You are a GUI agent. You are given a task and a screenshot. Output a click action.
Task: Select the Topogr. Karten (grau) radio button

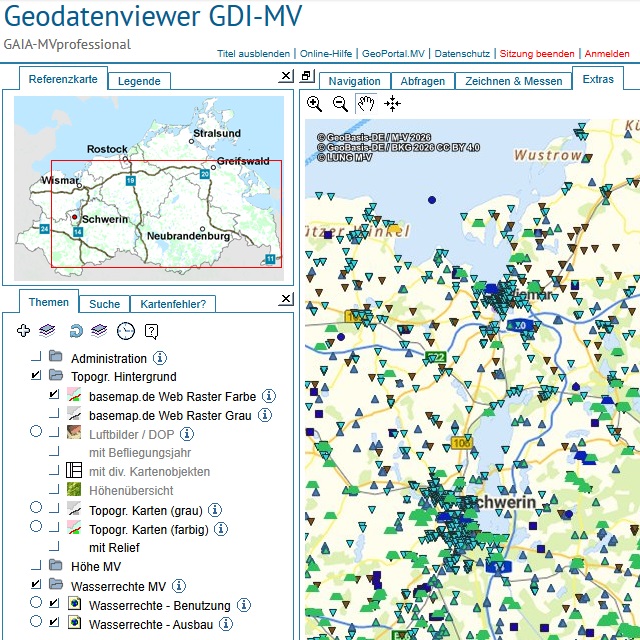[x=36, y=507]
